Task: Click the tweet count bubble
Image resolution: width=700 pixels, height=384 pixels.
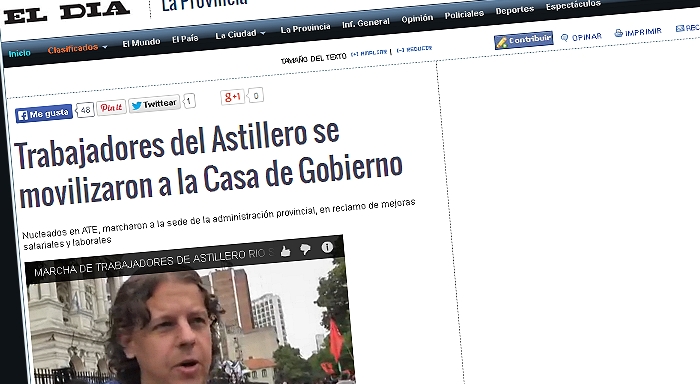Action: tap(189, 101)
